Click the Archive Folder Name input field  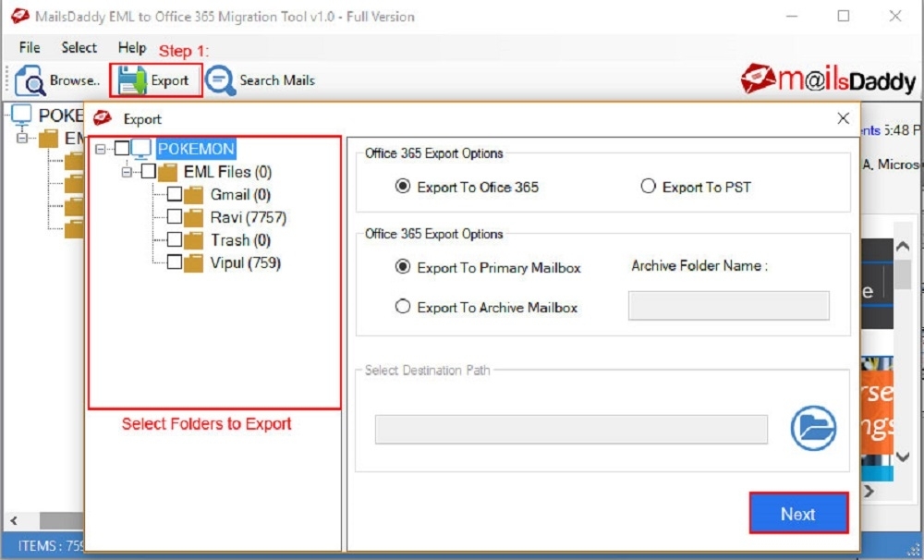[x=728, y=305]
